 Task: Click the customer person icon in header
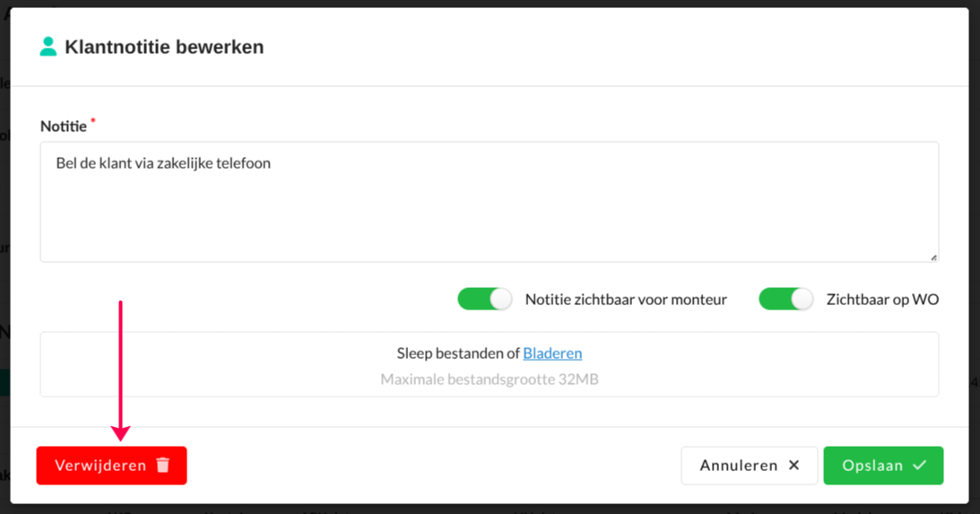tap(48, 47)
